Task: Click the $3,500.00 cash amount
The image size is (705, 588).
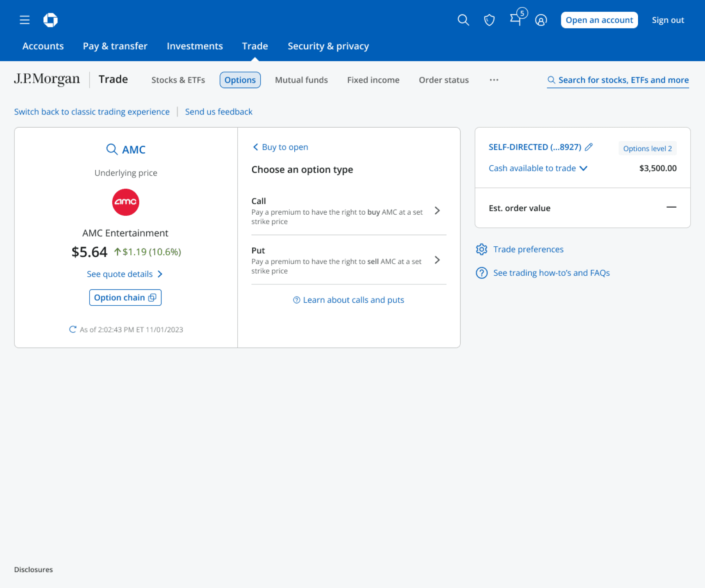Action: pyautogui.click(x=658, y=168)
